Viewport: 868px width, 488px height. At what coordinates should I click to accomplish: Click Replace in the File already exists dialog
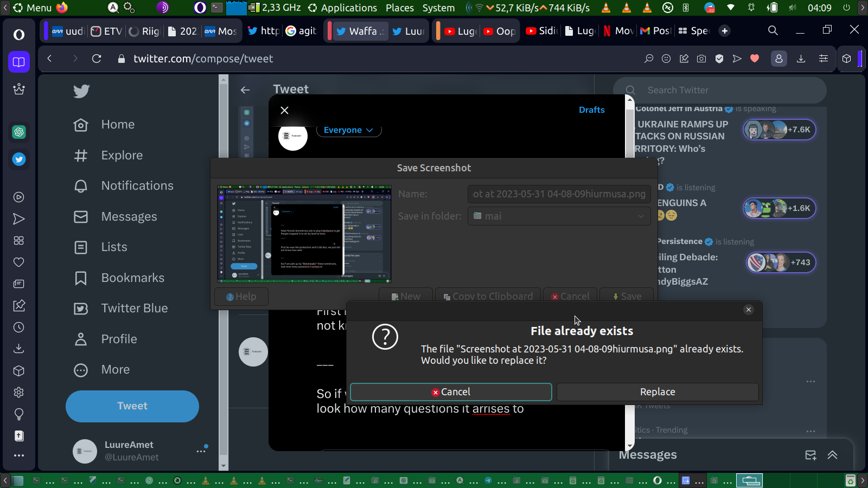(658, 392)
